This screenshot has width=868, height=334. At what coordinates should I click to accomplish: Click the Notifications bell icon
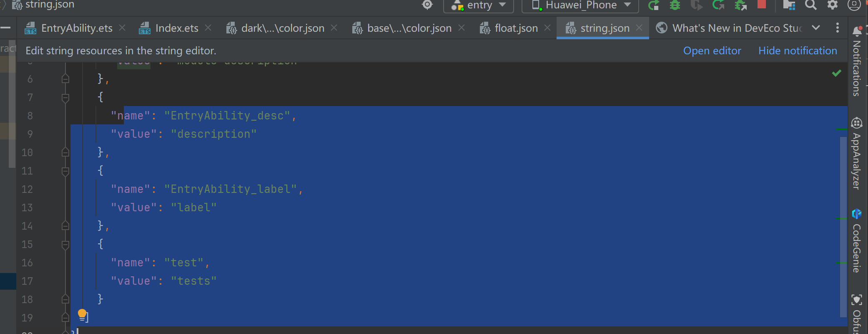(x=857, y=31)
